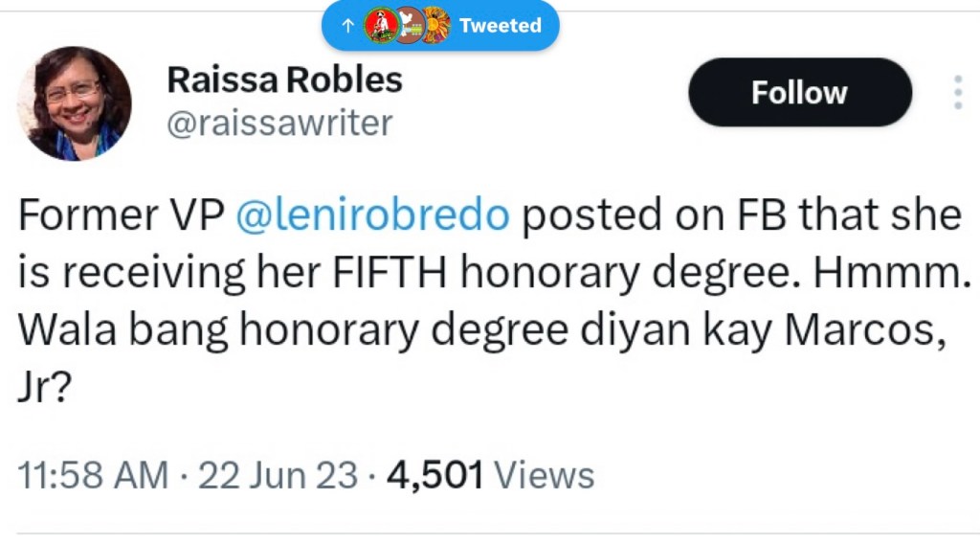This screenshot has height=543, width=980.
Task: Tap the red avatar with green border in the pill
Action: tap(382, 26)
